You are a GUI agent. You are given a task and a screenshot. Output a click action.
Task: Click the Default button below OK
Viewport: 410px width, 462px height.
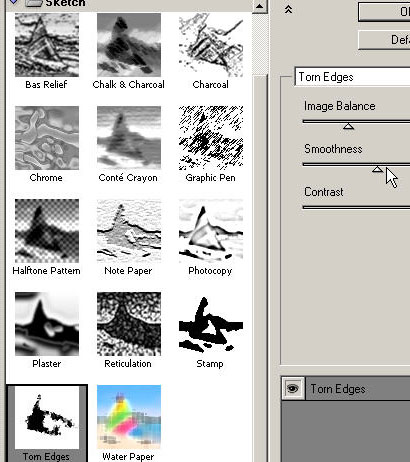click(384, 40)
